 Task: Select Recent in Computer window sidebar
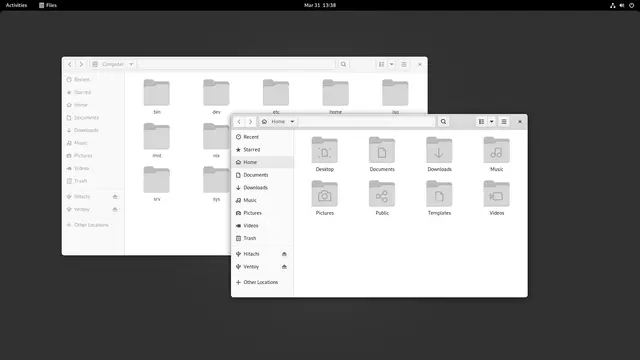coord(93,80)
